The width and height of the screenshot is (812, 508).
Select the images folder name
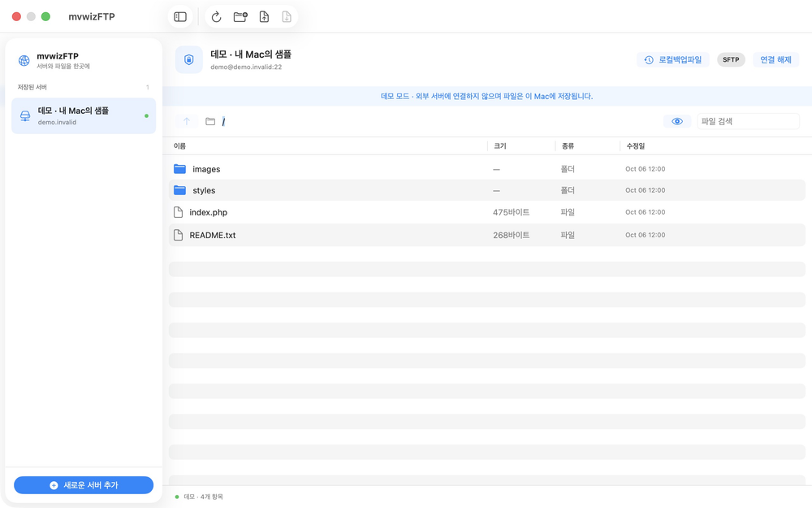click(206, 169)
